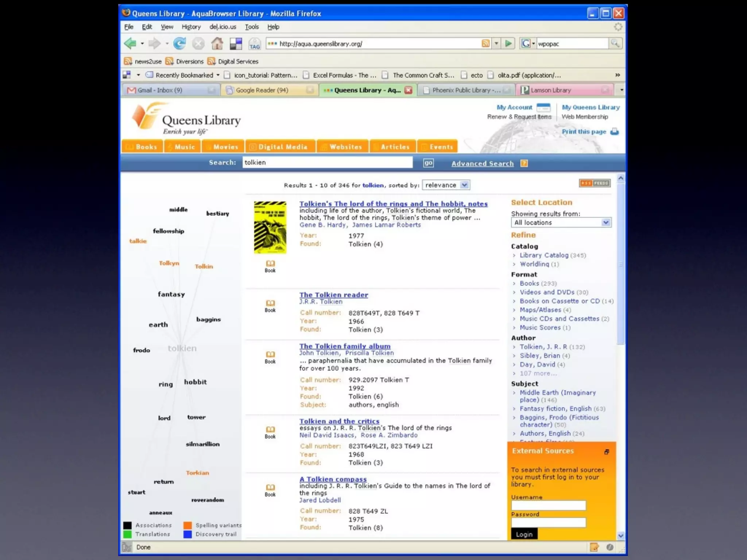
Task: Collapse the External Sources panel
Action: tap(607, 452)
